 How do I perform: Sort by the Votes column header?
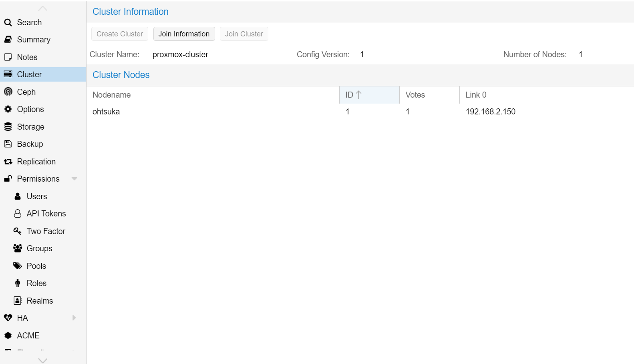429,95
